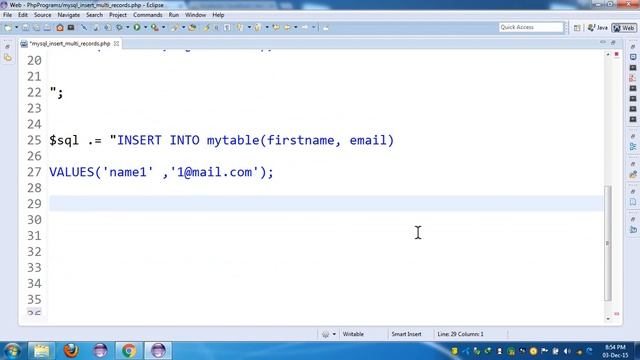
Task: Open the document page icon in right trim
Action: pyautogui.click(x=633, y=202)
